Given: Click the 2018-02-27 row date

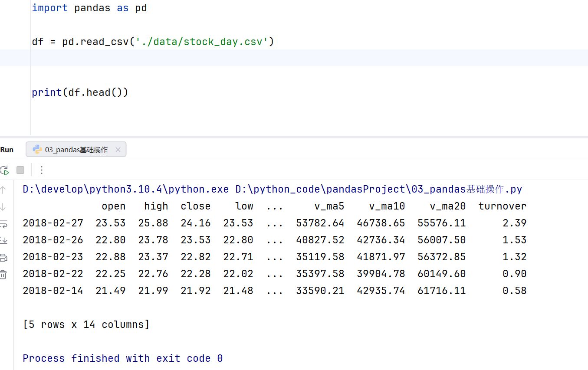Looking at the screenshot, I should (53, 223).
